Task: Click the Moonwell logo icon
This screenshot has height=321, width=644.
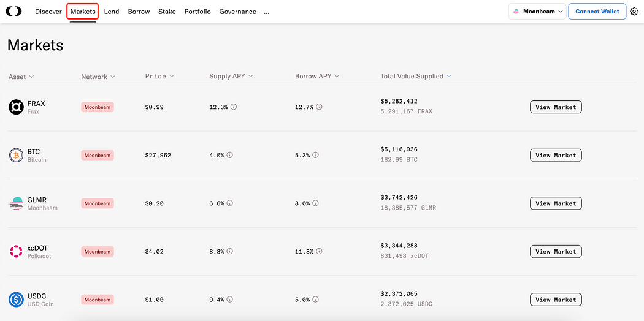Action: point(13,12)
